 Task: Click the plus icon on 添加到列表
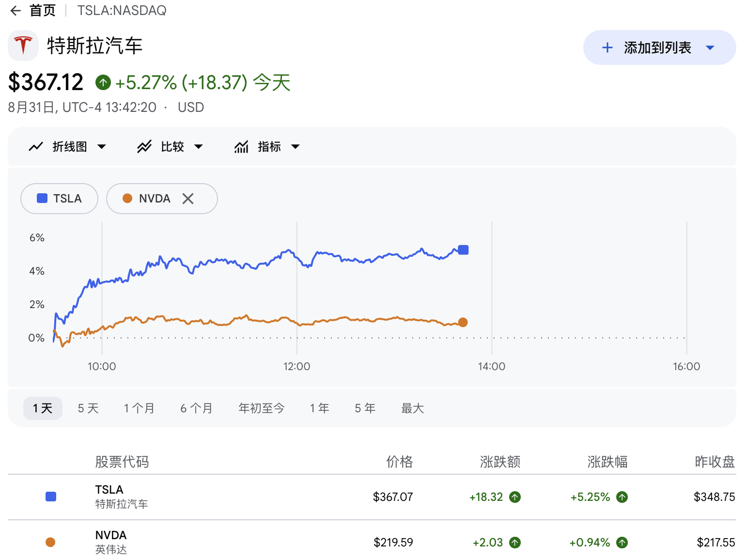607,47
